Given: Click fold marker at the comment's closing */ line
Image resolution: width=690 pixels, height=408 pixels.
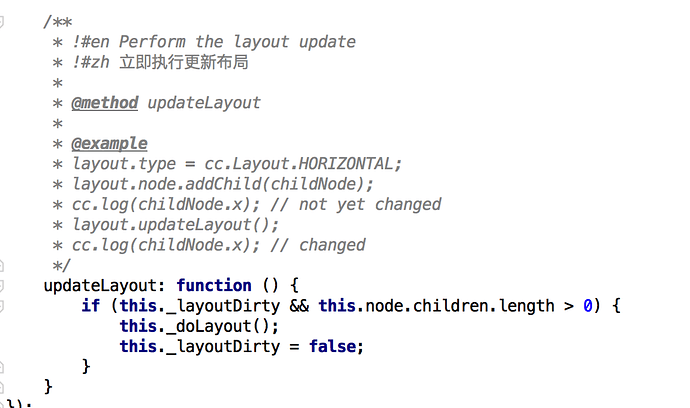Looking at the screenshot, I should [x=3, y=265].
